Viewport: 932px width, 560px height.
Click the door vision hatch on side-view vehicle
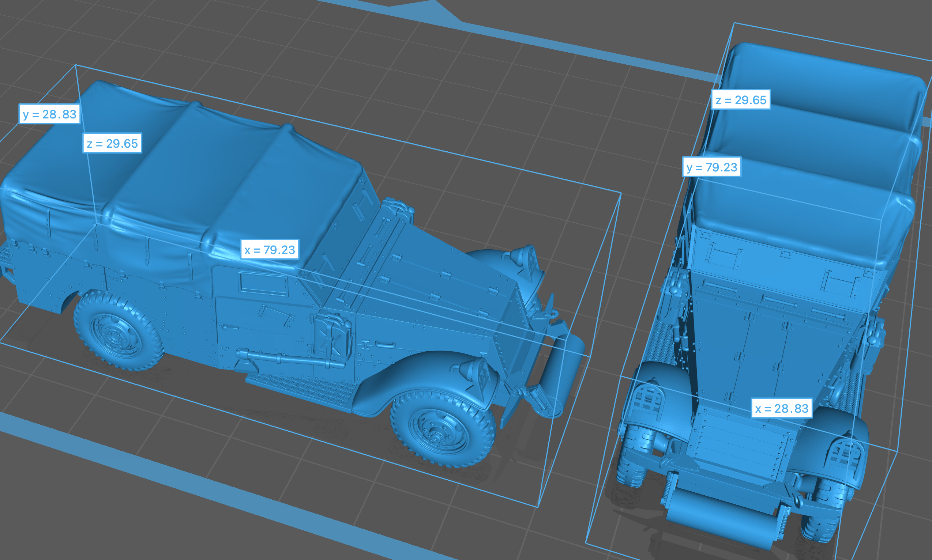point(264,284)
